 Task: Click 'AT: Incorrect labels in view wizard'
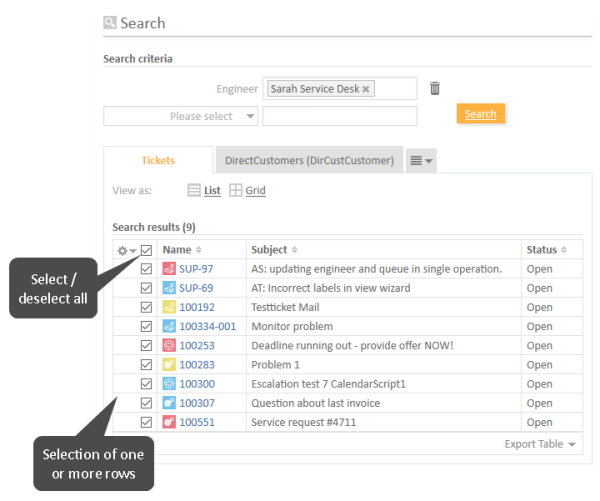[x=331, y=288]
